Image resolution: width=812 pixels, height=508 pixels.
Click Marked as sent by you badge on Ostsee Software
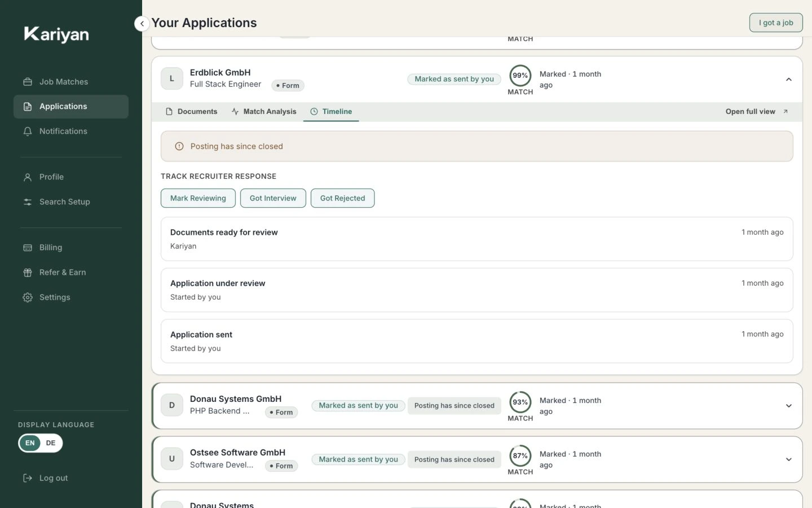[358, 459]
